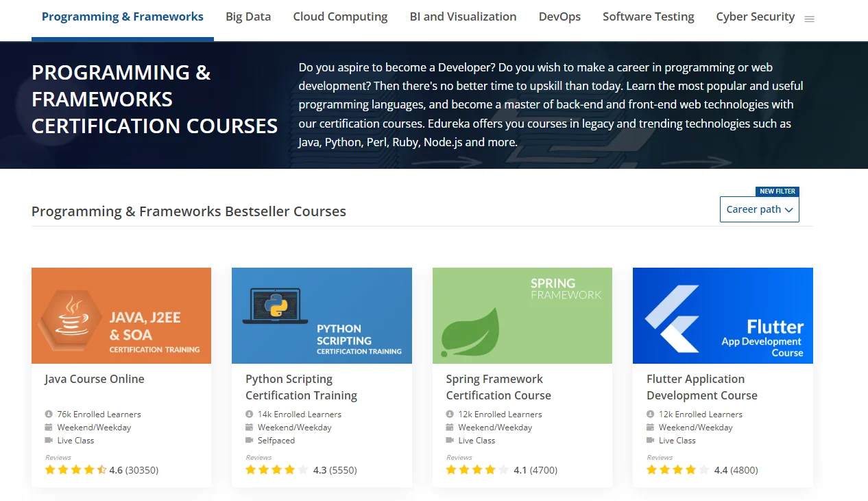Click star rating of Flutter course
This screenshot has width=868, height=501.
(x=677, y=470)
